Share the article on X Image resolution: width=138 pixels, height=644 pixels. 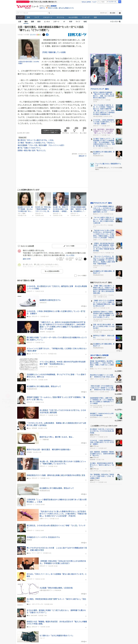(x=44, y=35)
